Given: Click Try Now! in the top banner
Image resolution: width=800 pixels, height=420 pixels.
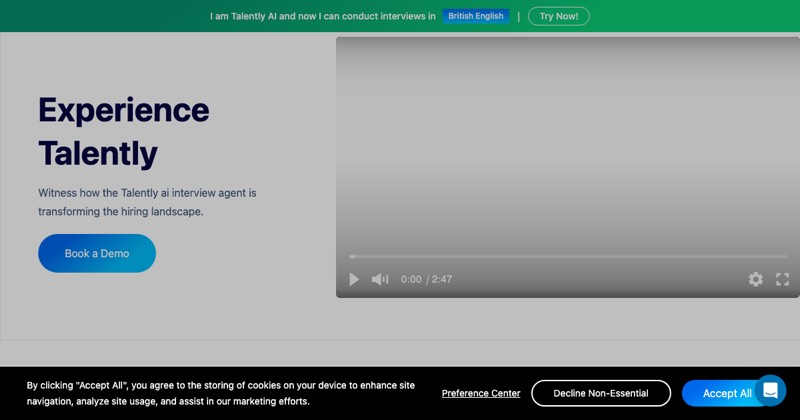Looking at the screenshot, I should (x=559, y=16).
